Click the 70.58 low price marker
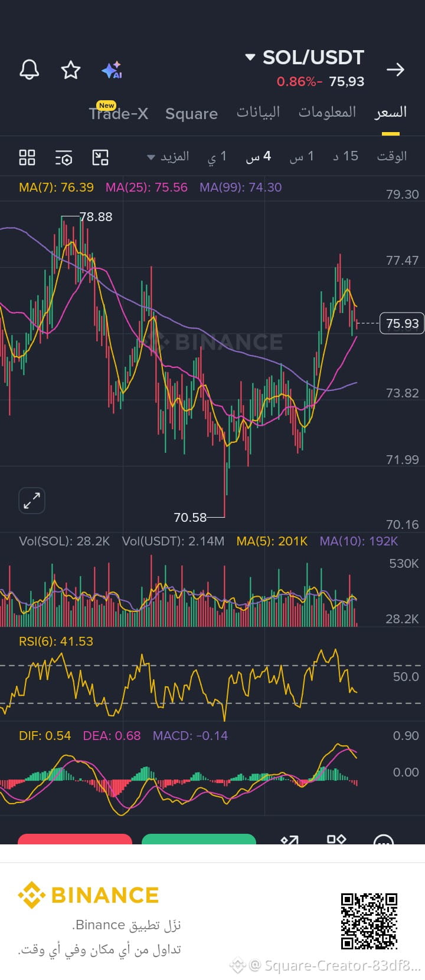This screenshot has width=425, height=980. pos(190,518)
